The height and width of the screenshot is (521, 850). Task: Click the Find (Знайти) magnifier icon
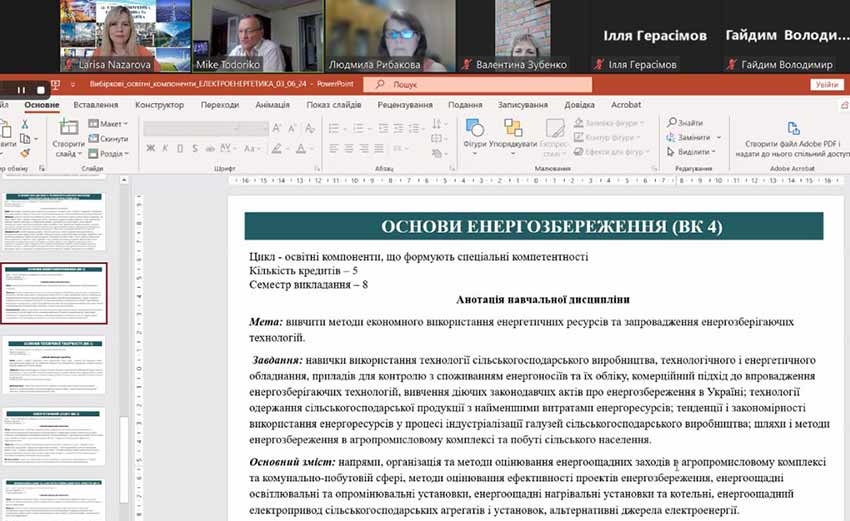[x=669, y=123]
